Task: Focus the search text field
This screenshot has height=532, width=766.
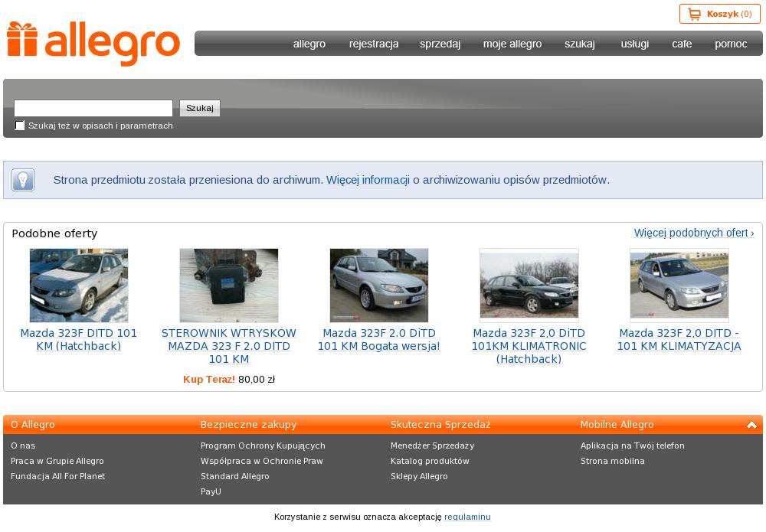Action: (93, 108)
